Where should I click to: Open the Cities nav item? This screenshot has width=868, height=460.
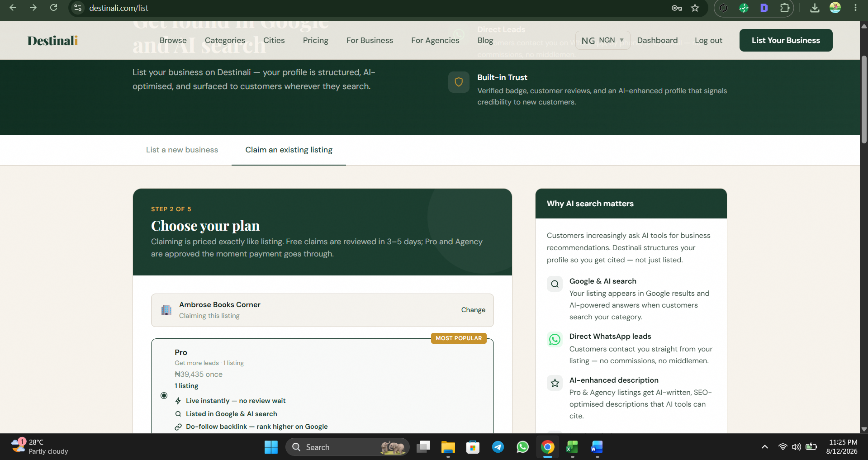point(274,40)
